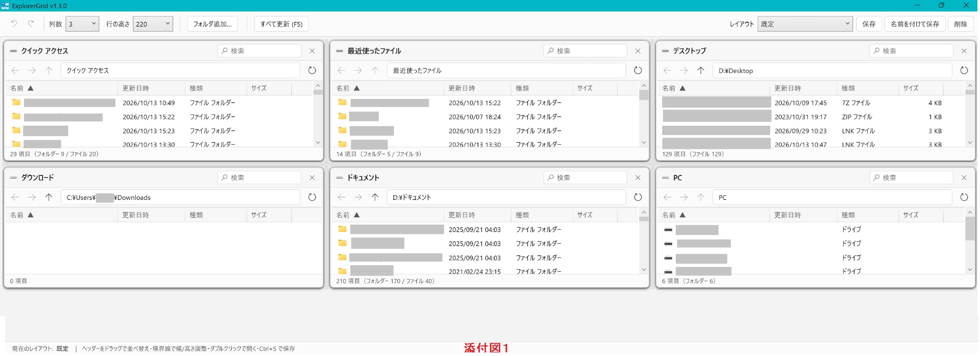980x356 pixels.
Task: Click search box in クイック アクセス pane
Action: click(x=259, y=51)
